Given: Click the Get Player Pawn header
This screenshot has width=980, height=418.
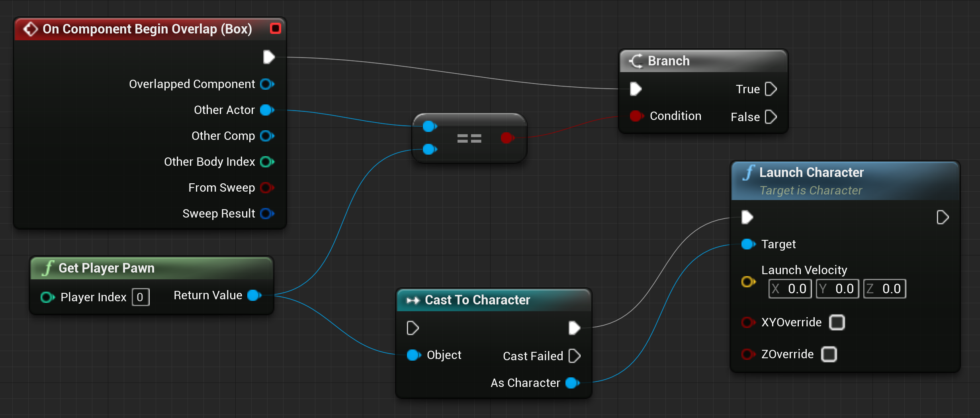Looking at the screenshot, I should (107, 268).
